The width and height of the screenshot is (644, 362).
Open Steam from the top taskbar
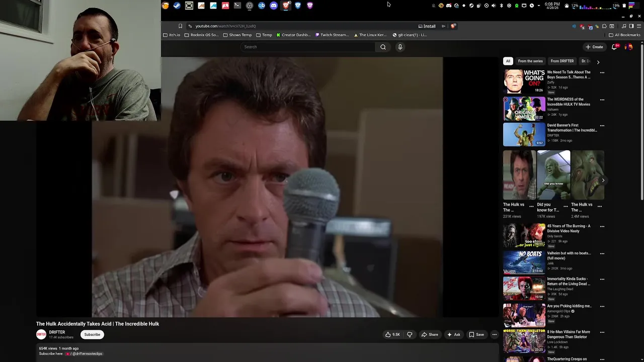point(177,6)
